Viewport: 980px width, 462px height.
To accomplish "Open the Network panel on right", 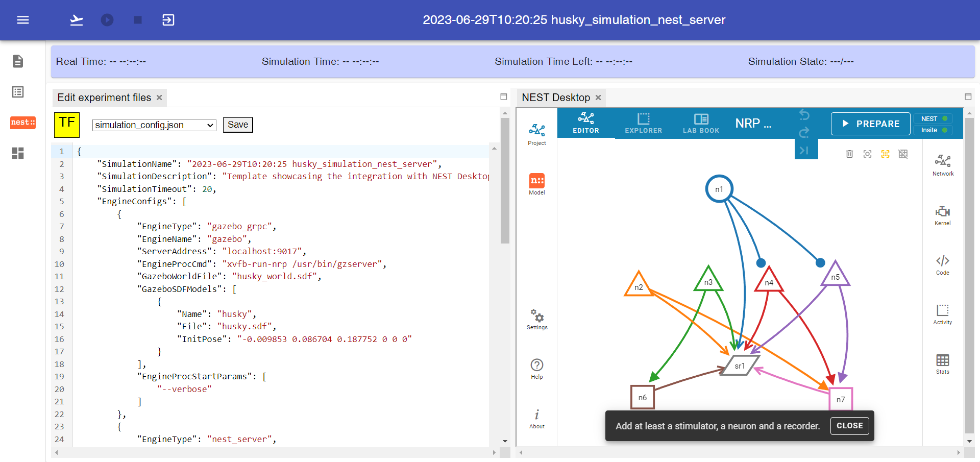I will click(943, 165).
